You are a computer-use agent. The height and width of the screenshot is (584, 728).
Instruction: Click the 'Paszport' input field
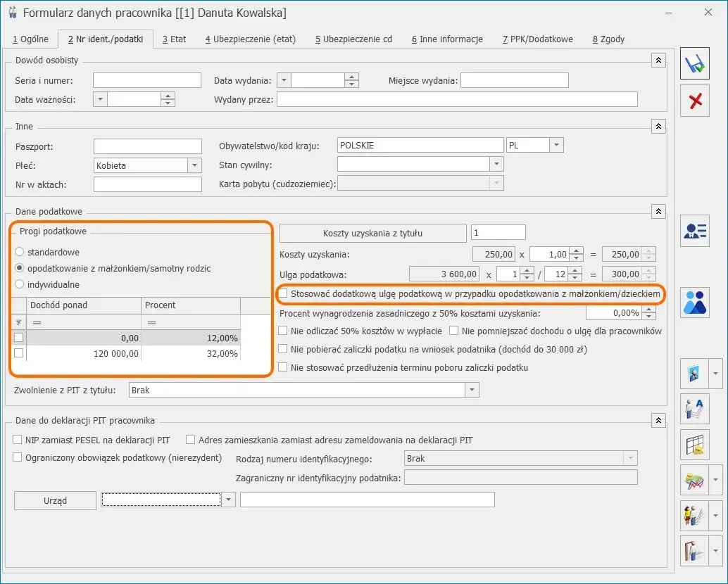[x=147, y=146]
